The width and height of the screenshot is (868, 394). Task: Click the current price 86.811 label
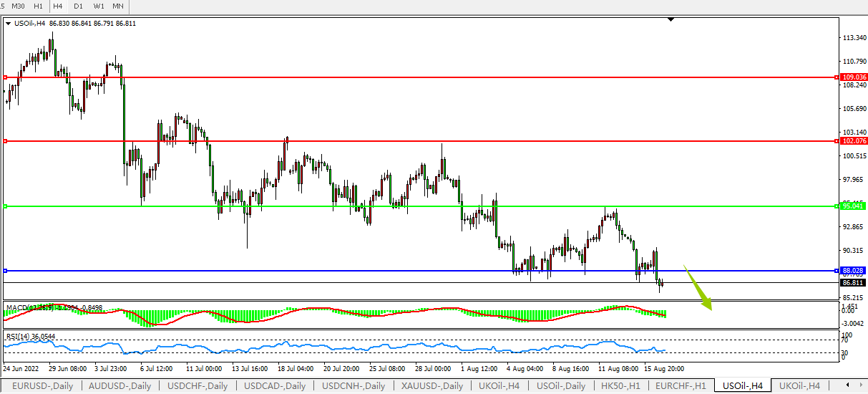853,283
